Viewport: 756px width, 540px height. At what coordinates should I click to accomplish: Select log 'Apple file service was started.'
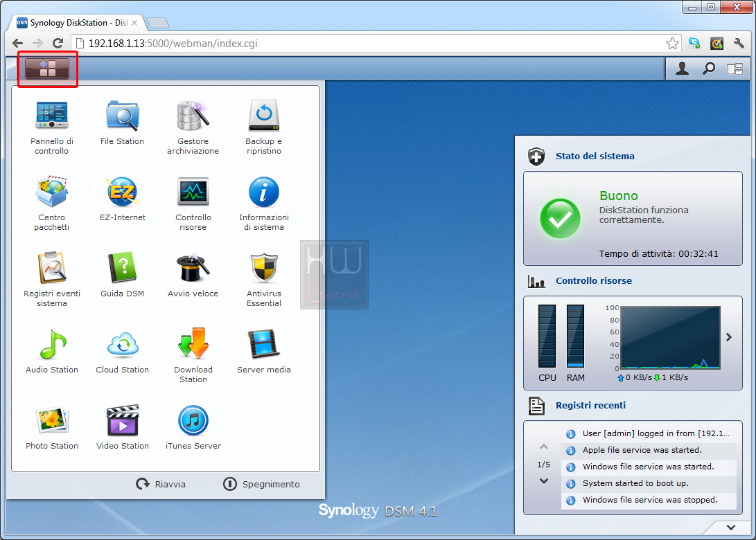pos(649,450)
